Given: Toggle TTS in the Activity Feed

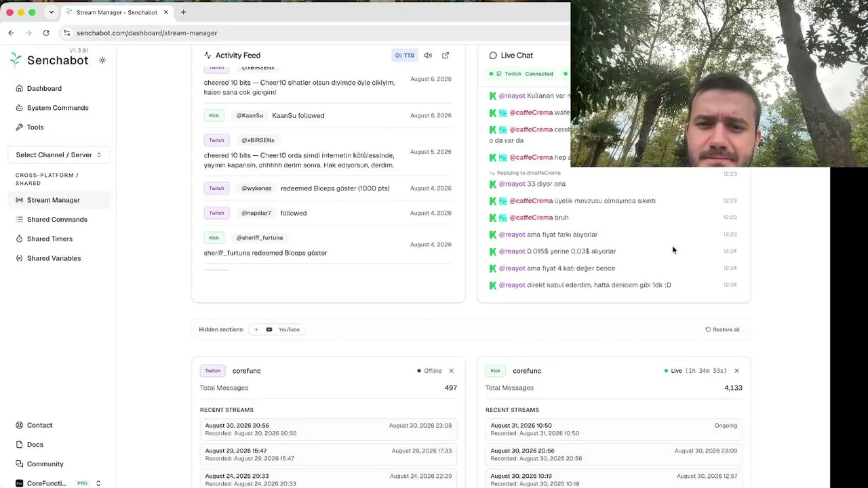Looking at the screenshot, I should pyautogui.click(x=405, y=56).
